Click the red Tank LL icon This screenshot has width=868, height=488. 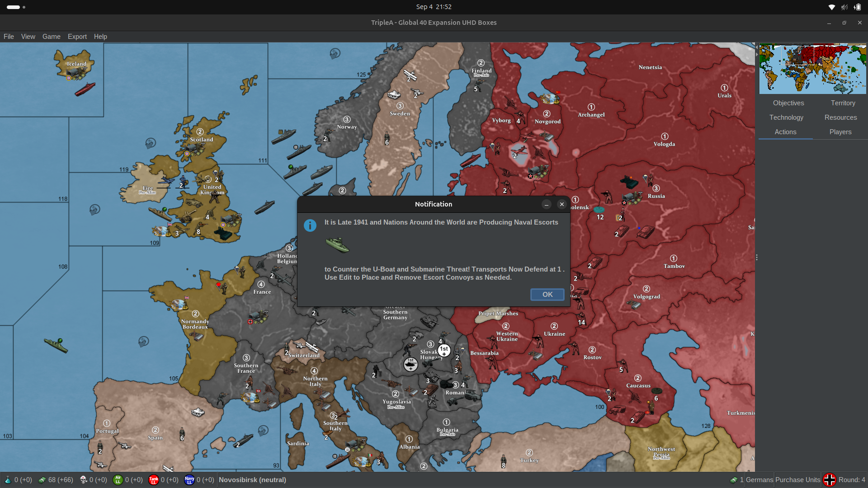pos(154,480)
